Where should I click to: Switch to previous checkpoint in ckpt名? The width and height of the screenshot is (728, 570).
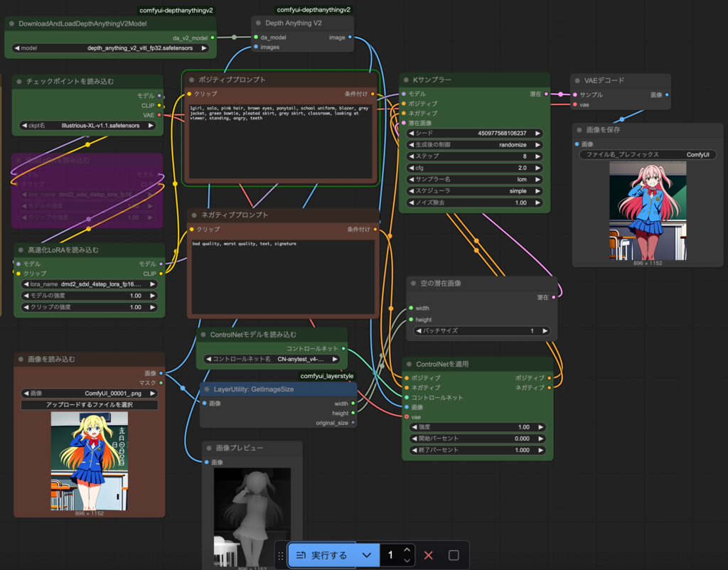24,125
